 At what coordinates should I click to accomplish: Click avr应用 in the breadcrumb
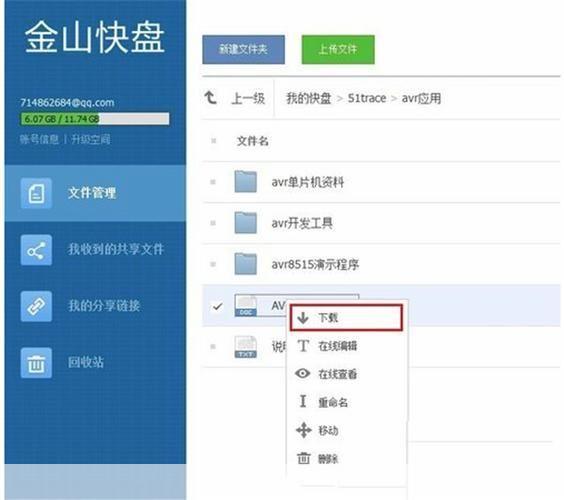pos(421,98)
